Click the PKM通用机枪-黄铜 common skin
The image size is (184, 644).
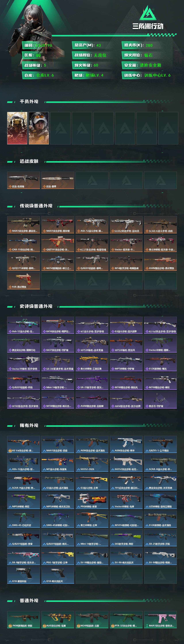coord(24,619)
